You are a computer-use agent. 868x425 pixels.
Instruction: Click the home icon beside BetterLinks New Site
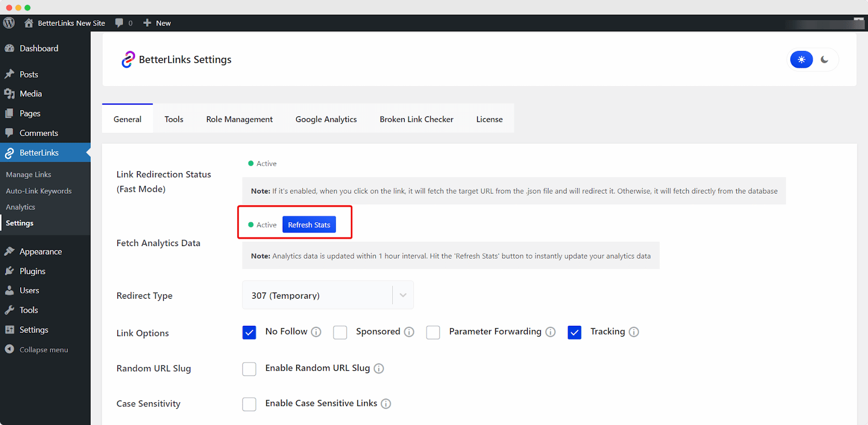point(29,23)
